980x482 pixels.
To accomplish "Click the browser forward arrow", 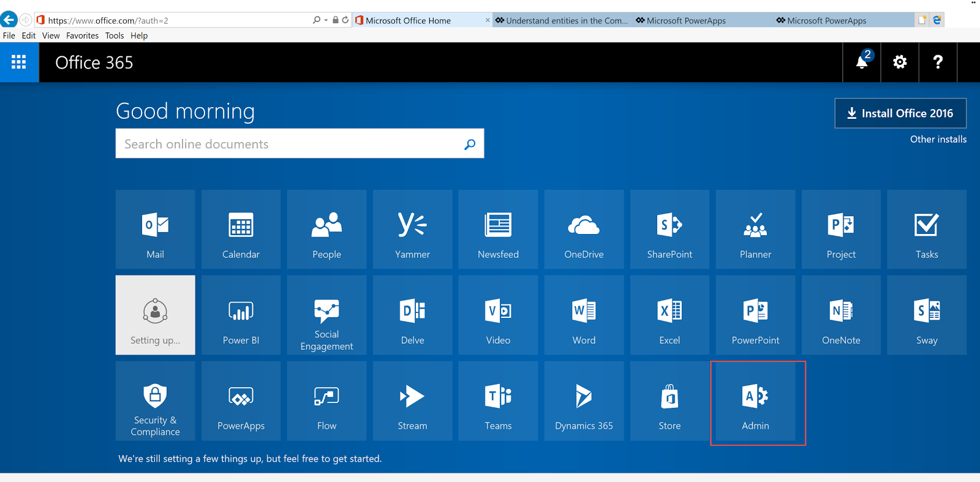I will 26,20.
